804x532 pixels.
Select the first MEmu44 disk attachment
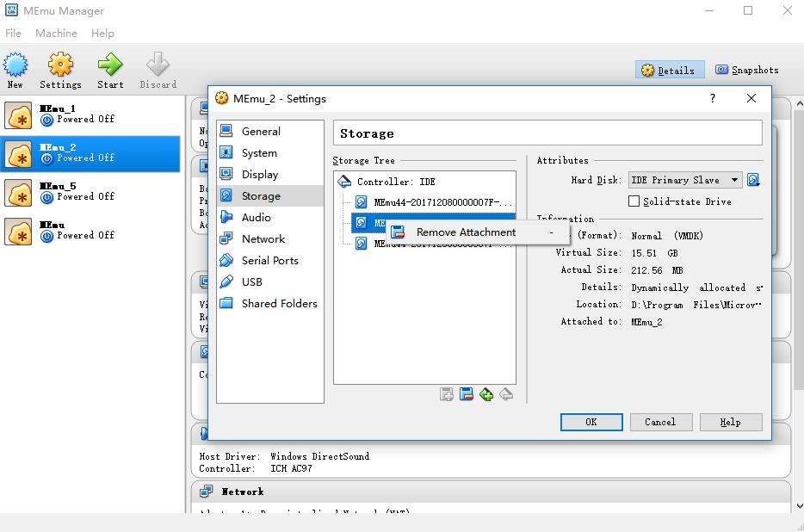point(442,202)
